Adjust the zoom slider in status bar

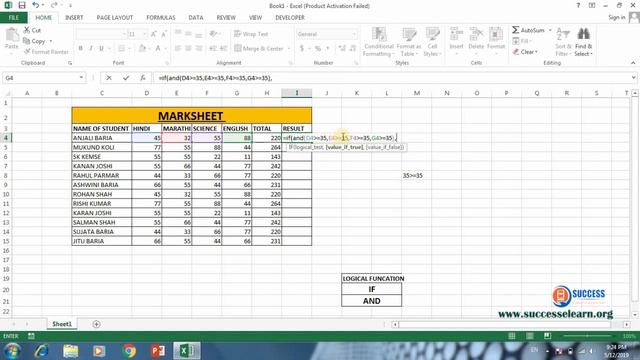click(587, 336)
